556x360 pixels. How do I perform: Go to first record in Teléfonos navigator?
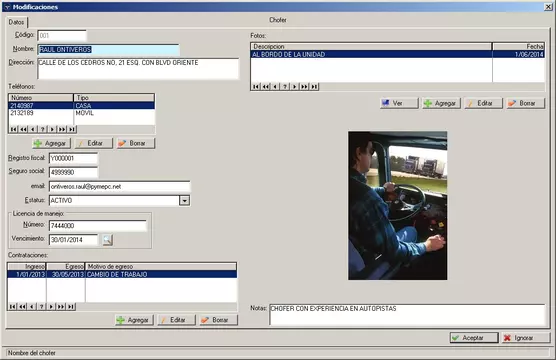coord(13,129)
